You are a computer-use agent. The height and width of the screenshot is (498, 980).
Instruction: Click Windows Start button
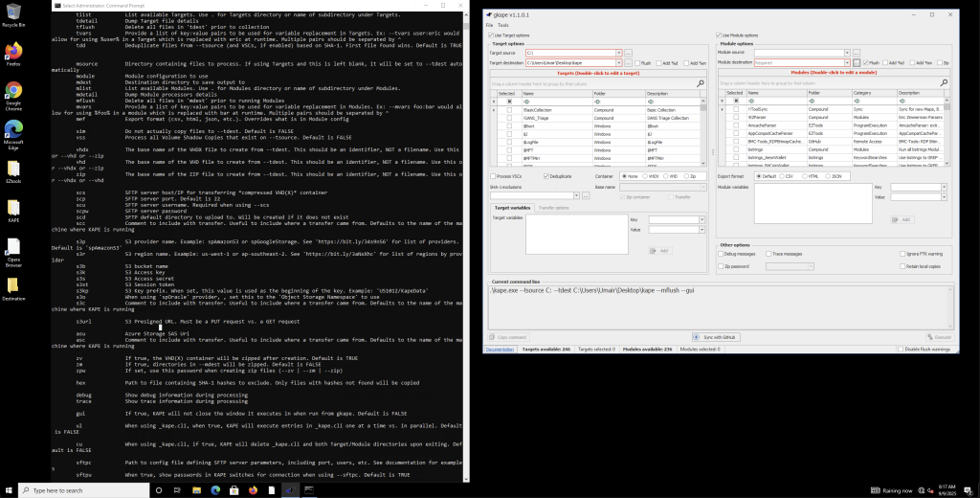pos(9,490)
